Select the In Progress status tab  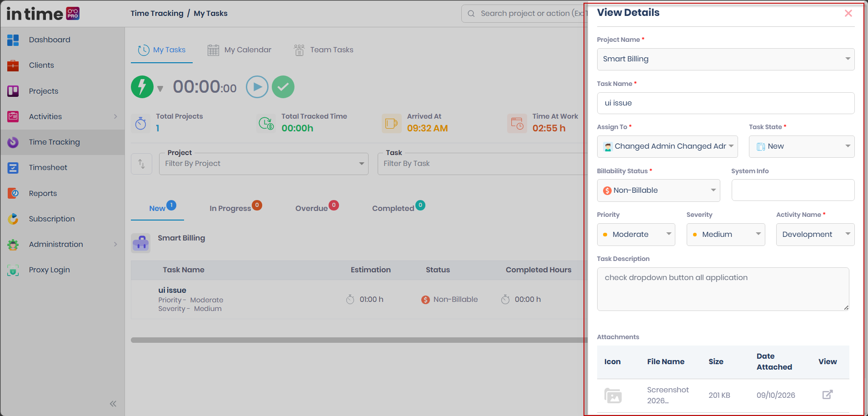(235, 208)
